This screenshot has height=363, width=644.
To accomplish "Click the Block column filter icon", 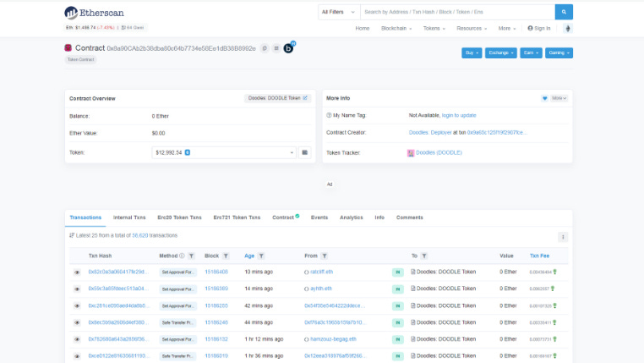I will click(x=226, y=256).
